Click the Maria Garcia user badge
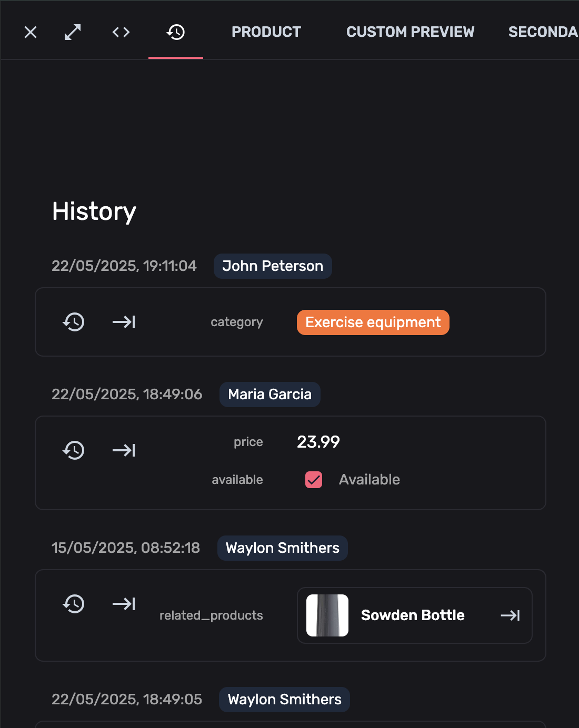The image size is (579, 728). click(269, 394)
